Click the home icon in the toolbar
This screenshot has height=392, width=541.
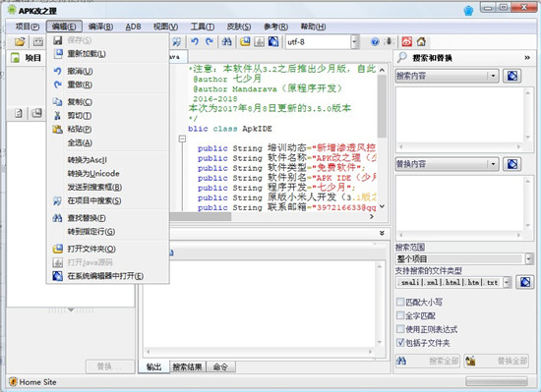pos(421,42)
